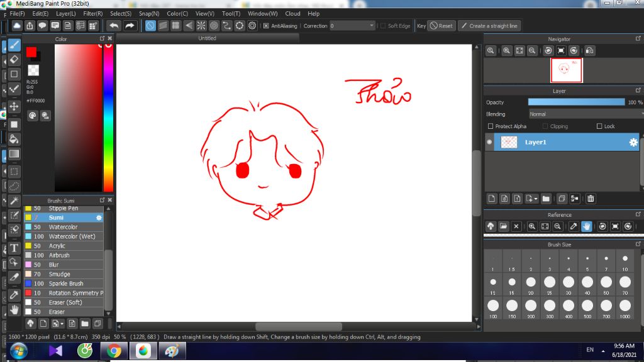This screenshot has height=362, width=644.
Task: Enable the circle snap icon
Action: pyautogui.click(x=214, y=26)
